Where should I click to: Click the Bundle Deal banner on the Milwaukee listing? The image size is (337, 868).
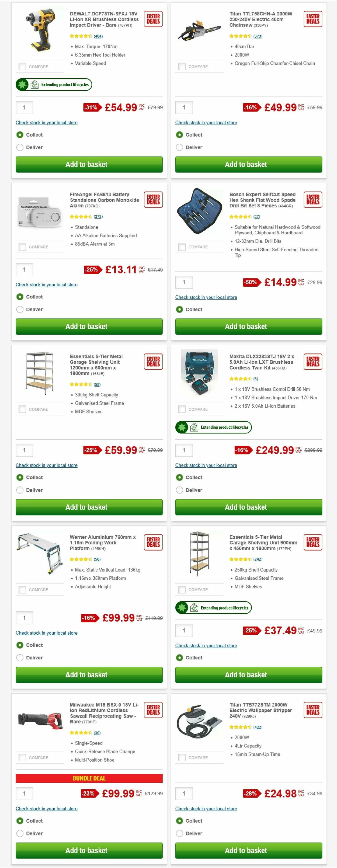click(89, 778)
